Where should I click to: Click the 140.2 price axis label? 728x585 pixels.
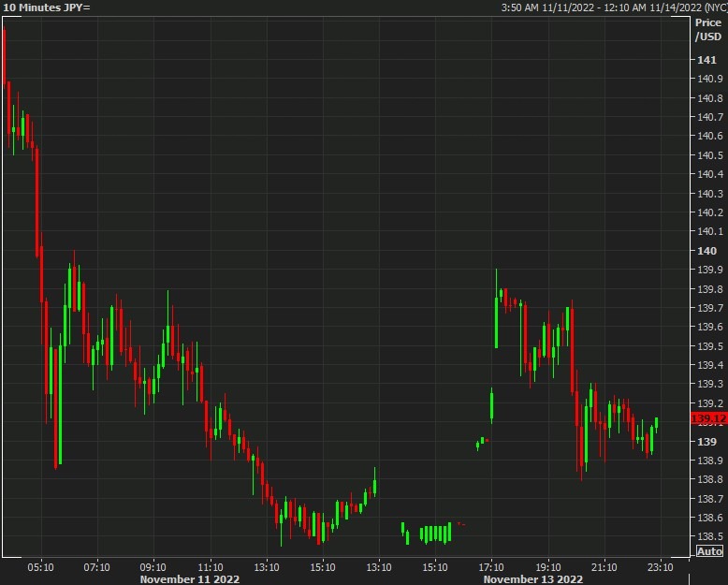(x=710, y=212)
